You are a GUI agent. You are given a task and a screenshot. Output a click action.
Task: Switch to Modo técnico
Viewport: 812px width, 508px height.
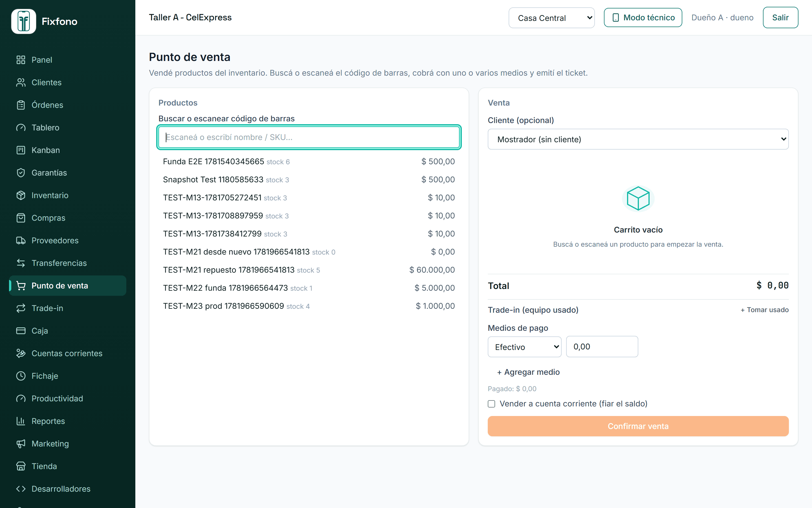[643, 17]
